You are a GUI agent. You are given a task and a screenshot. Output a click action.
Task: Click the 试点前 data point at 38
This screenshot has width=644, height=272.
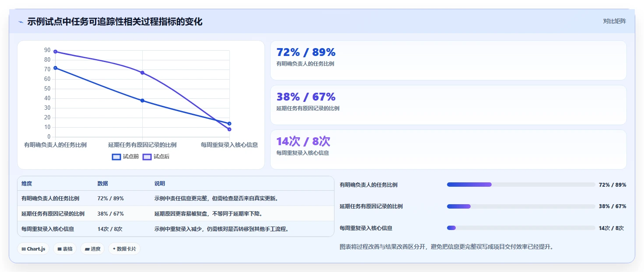click(142, 101)
